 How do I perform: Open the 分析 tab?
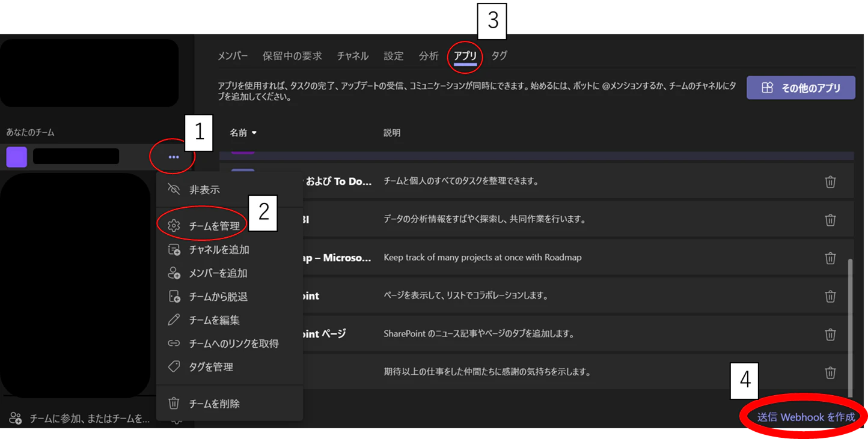[429, 56]
